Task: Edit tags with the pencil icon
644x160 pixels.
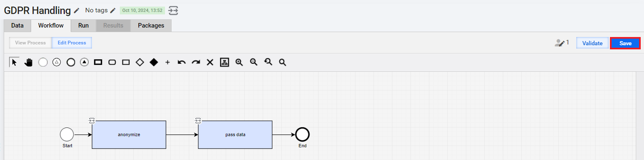Action: (x=113, y=10)
